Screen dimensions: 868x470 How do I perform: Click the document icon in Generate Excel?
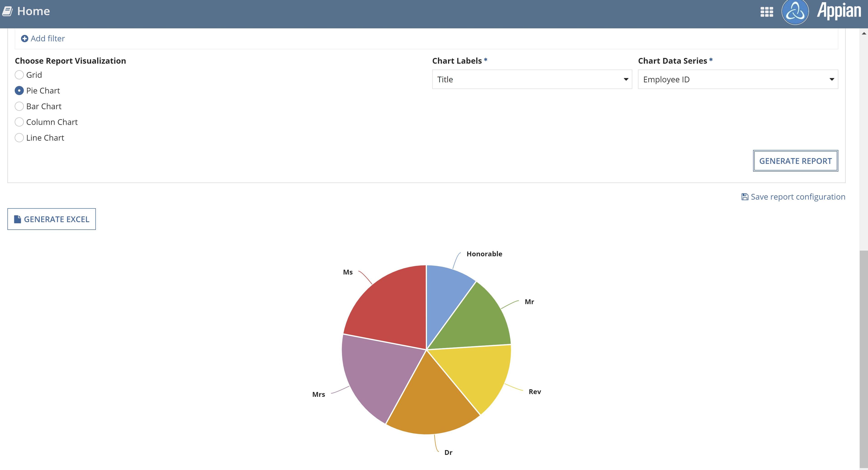[x=18, y=219]
